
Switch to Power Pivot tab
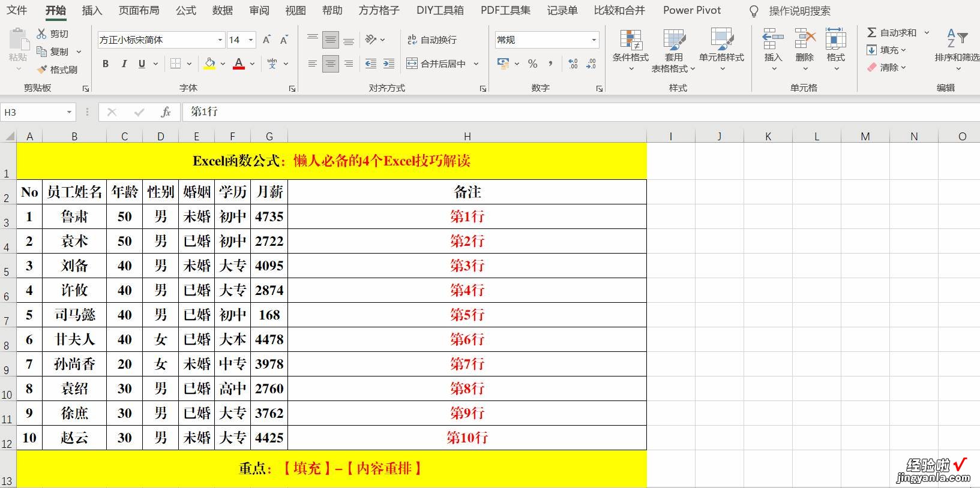coord(692,10)
